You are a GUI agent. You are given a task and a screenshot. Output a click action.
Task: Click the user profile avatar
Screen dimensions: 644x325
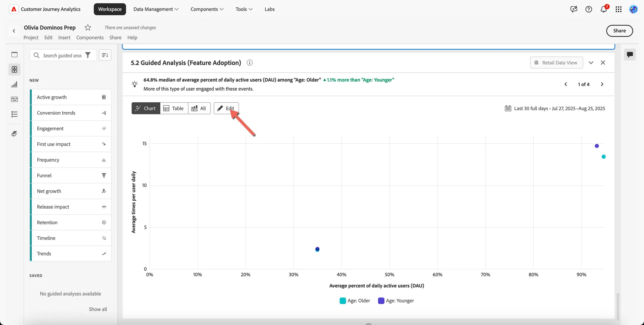(634, 9)
